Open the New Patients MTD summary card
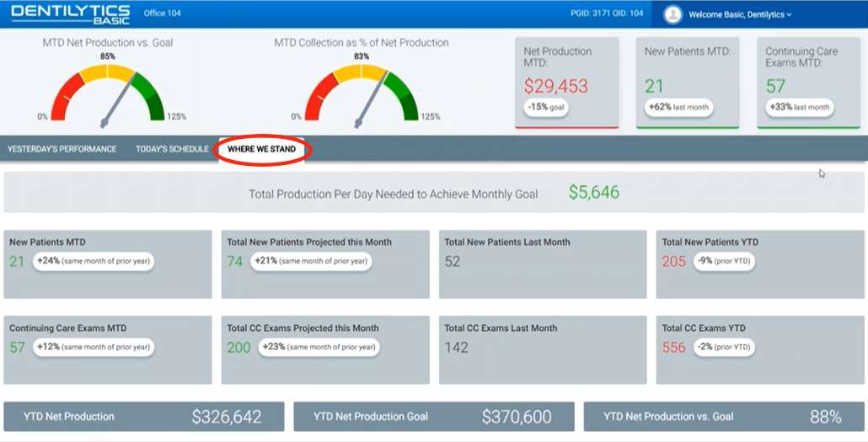Image resolution: width=868 pixels, height=442 pixels. point(687,82)
